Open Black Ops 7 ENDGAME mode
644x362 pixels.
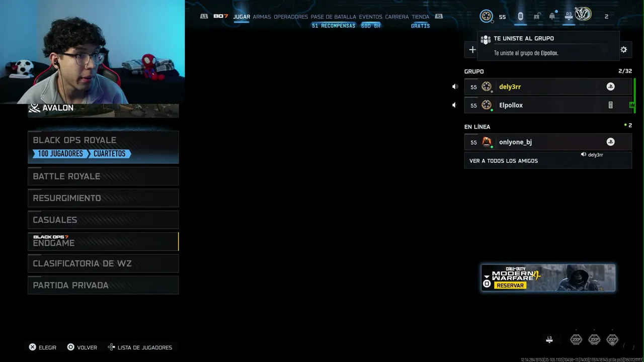coord(103,241)
